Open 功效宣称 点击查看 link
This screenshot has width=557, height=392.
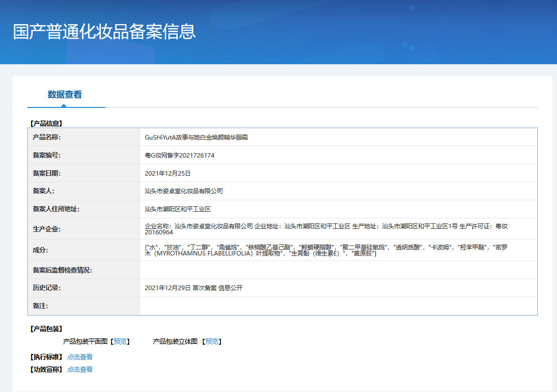80,369
